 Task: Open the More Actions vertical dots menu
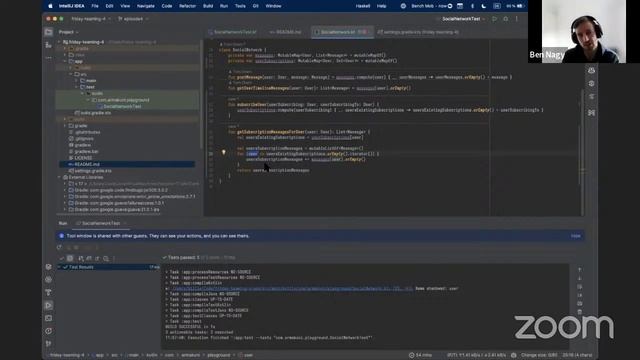click(517, 19)
